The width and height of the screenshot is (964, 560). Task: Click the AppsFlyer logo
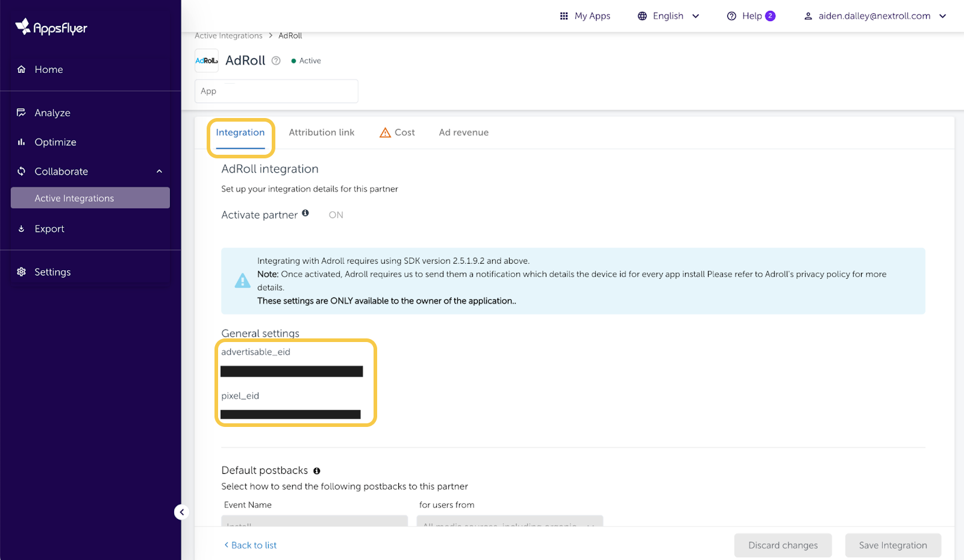(51, 27)
